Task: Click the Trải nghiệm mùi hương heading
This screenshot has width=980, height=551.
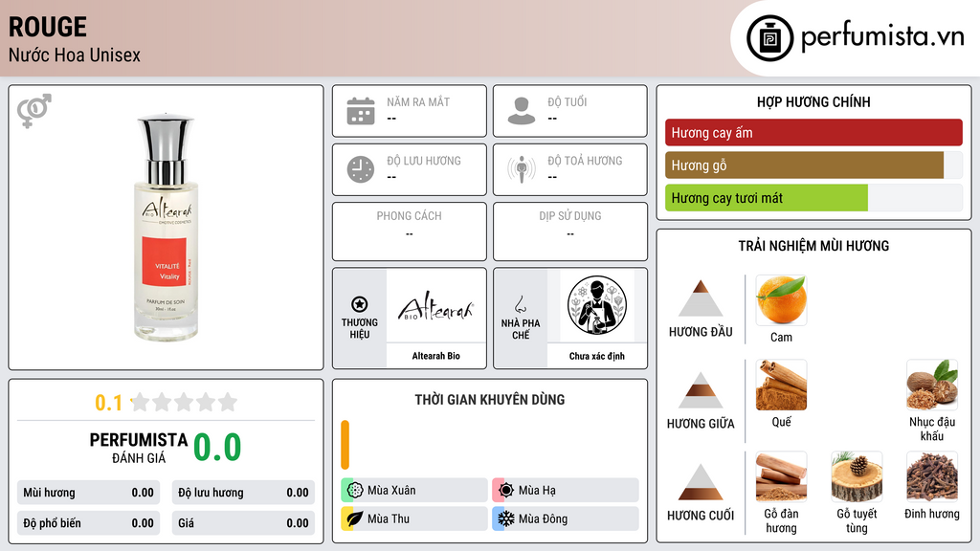Action: 813,246
